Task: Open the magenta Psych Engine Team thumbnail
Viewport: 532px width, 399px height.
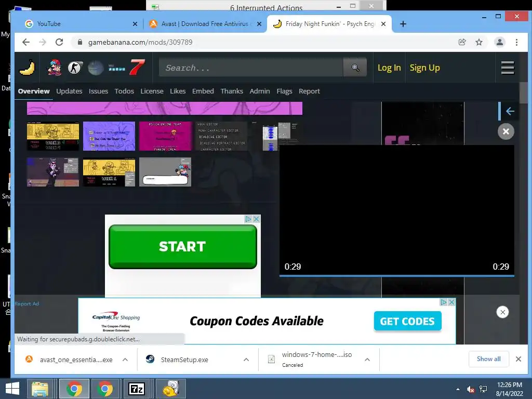Action: [x=165, y=136]
